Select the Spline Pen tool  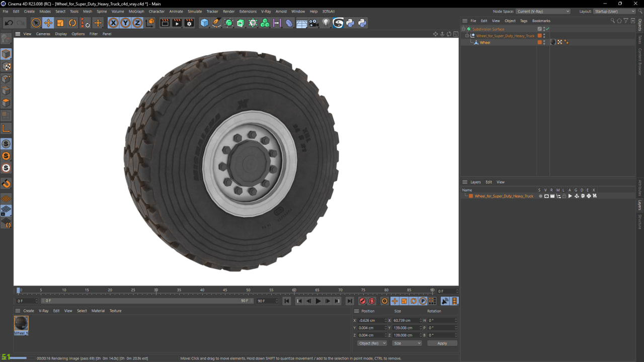tap(216, 23)
